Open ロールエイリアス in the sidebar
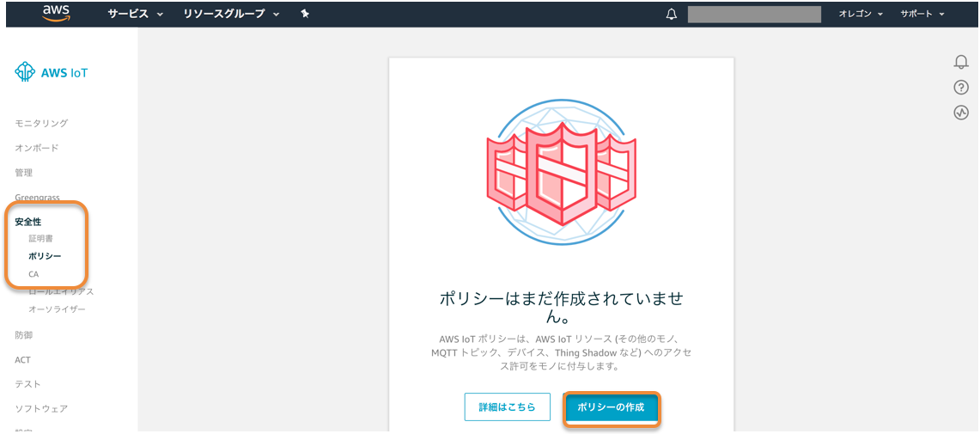Viewport: 980px width, 434px height. click(61, 292)
